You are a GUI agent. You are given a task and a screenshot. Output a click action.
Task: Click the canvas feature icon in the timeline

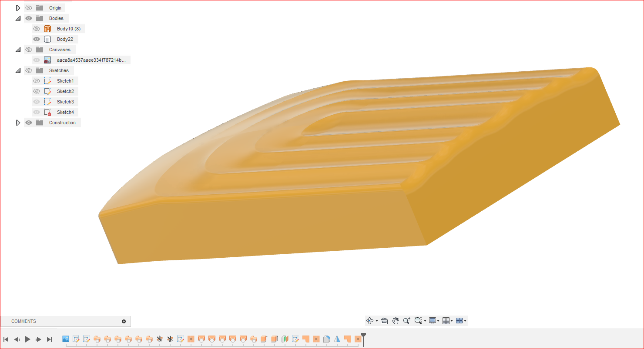tap(65, 339)
